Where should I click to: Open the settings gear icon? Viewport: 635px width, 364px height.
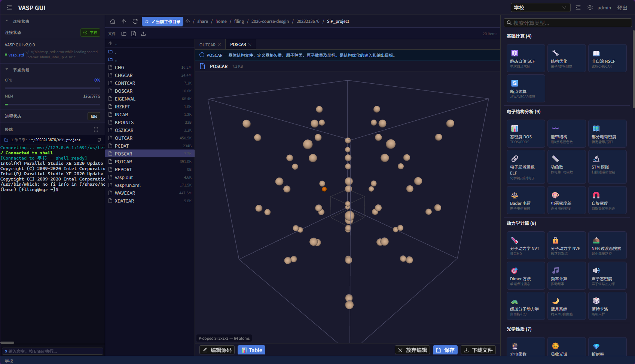click(x=590, y=7)
